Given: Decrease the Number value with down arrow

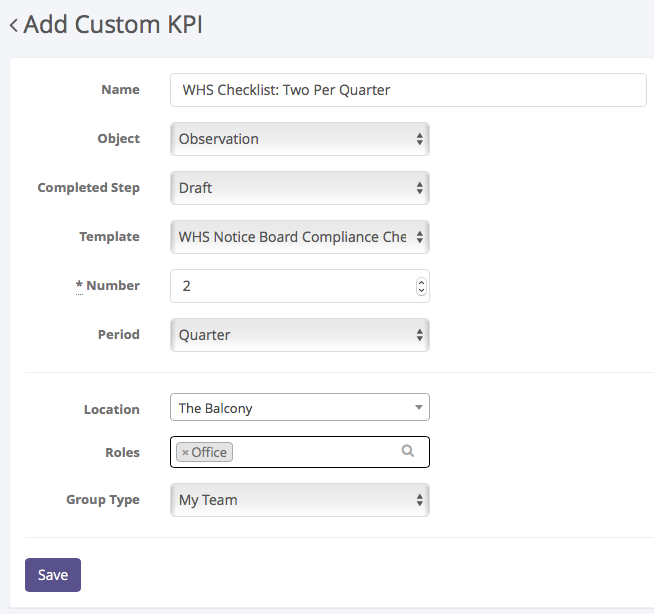Looking at the screenshot, I should click(x=421, y=291).
